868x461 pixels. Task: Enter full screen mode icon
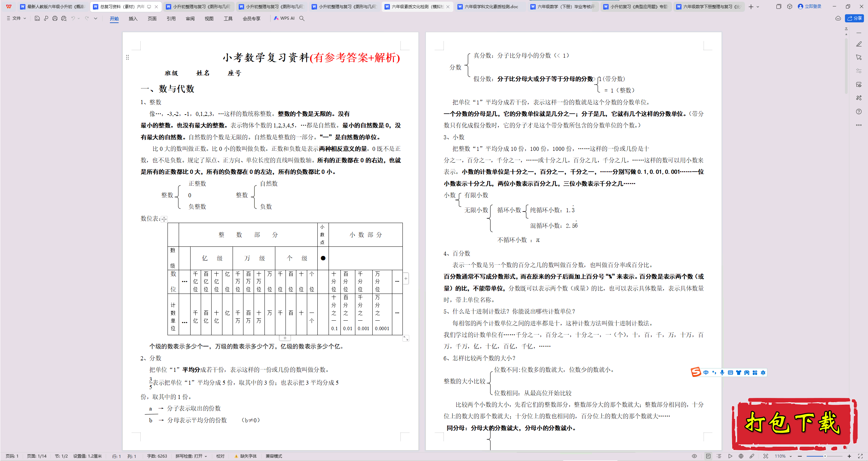[860, 456]
